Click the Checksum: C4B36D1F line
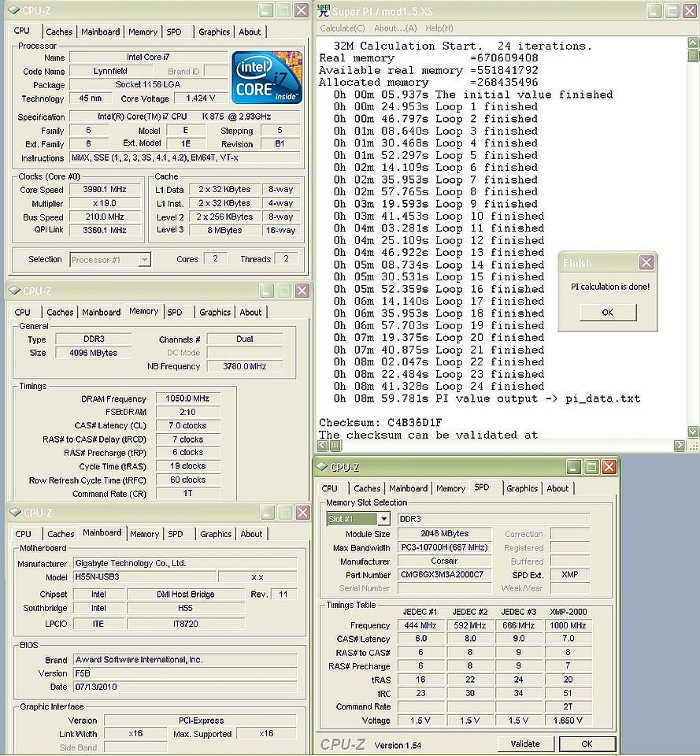The width and height of the screenshot is (700, 756). click(380, 423)
